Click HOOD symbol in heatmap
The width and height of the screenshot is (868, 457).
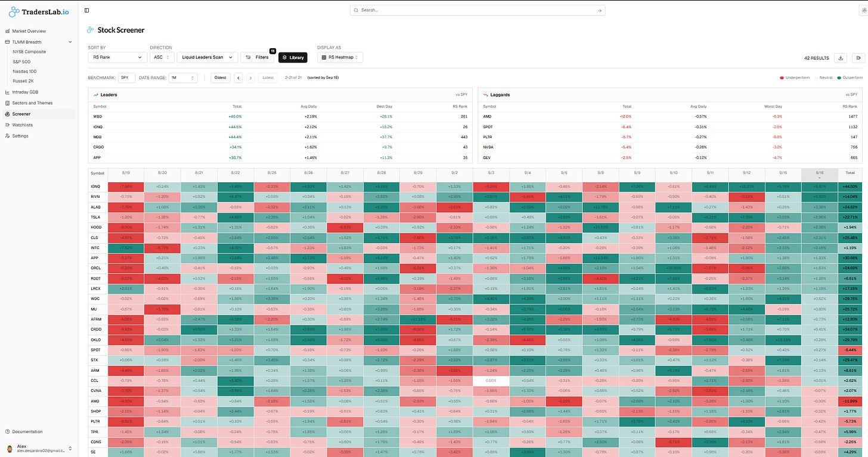tap(96, 226)
